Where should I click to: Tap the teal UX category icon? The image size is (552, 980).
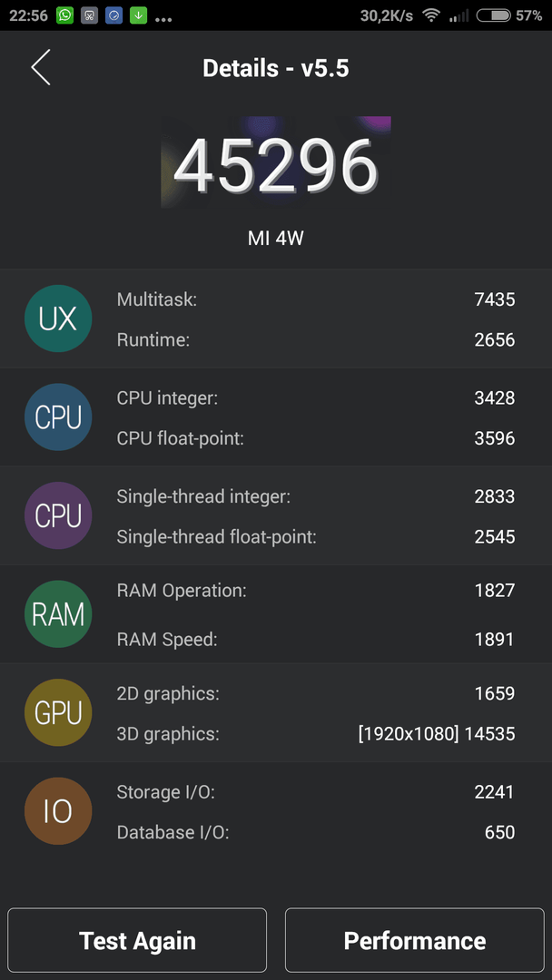[58, 318]
